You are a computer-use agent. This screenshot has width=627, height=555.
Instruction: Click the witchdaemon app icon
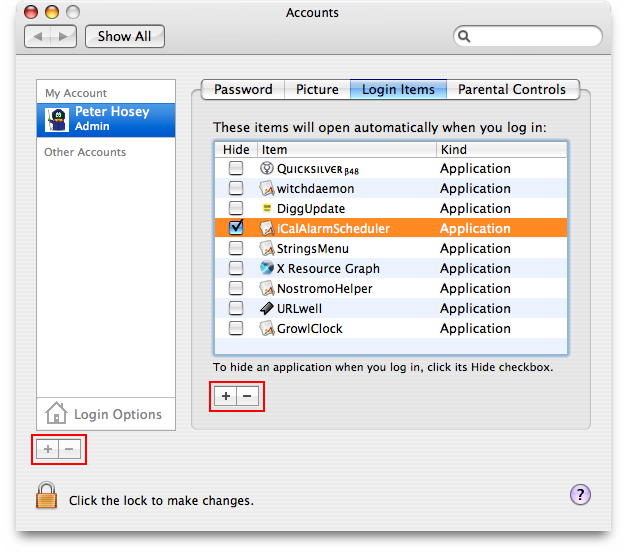(267, 188)
